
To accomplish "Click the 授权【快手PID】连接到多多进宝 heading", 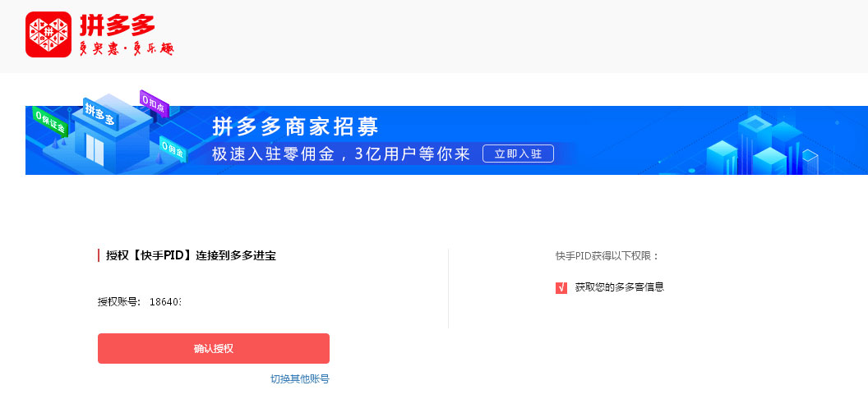I will (x=191, y=256).
